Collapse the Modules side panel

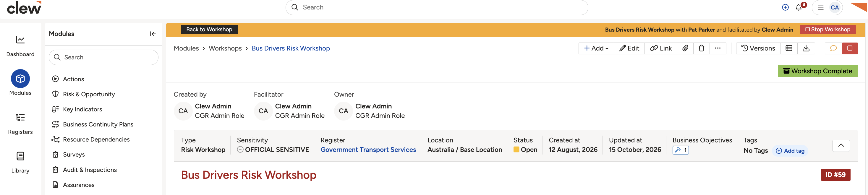153,34
